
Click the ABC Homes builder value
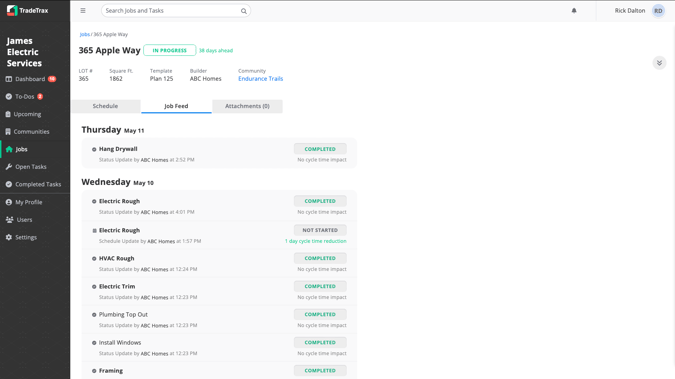coord(205,79)
